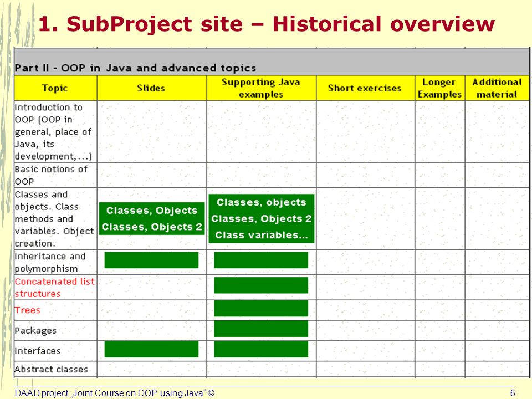Select the 'Interfaces' topic cell

55,351
